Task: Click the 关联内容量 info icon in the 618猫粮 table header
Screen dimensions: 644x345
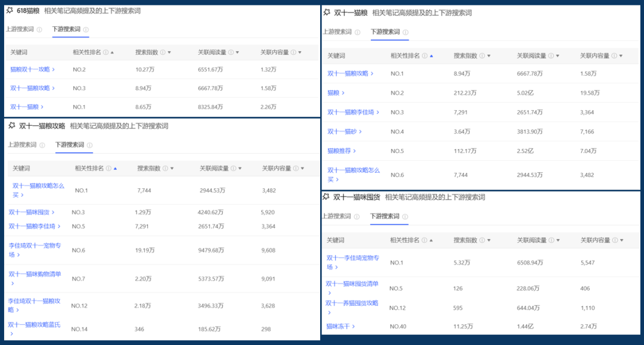Action: [x=293, y=52]
